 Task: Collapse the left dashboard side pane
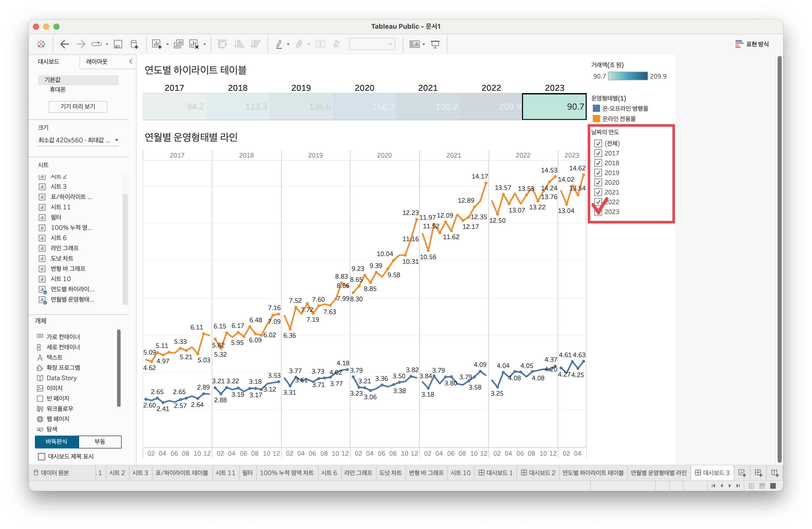coord(131,61)
